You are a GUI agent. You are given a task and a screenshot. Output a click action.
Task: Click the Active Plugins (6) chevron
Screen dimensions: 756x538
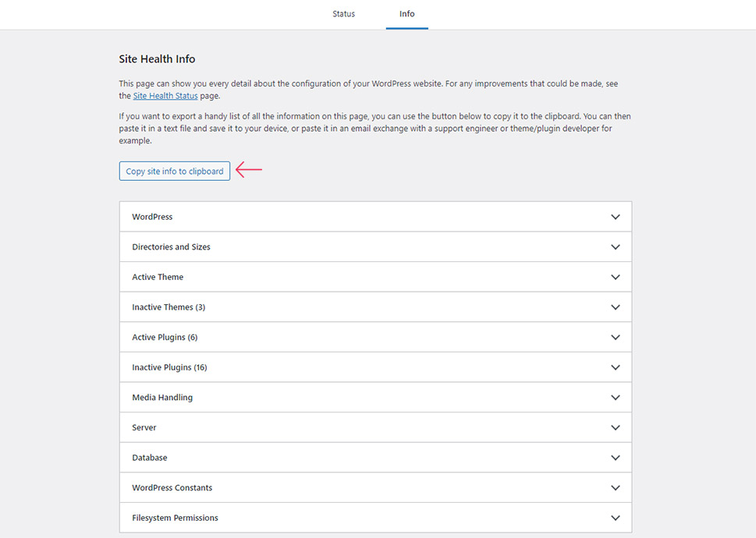[x=616, y=337]
